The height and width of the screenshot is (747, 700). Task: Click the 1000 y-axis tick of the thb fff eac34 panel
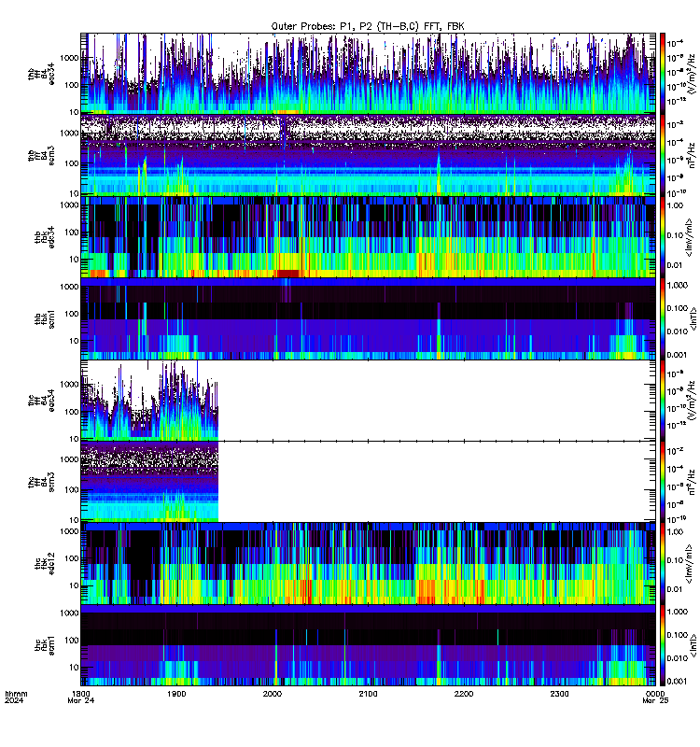click(x=69, y=58)
